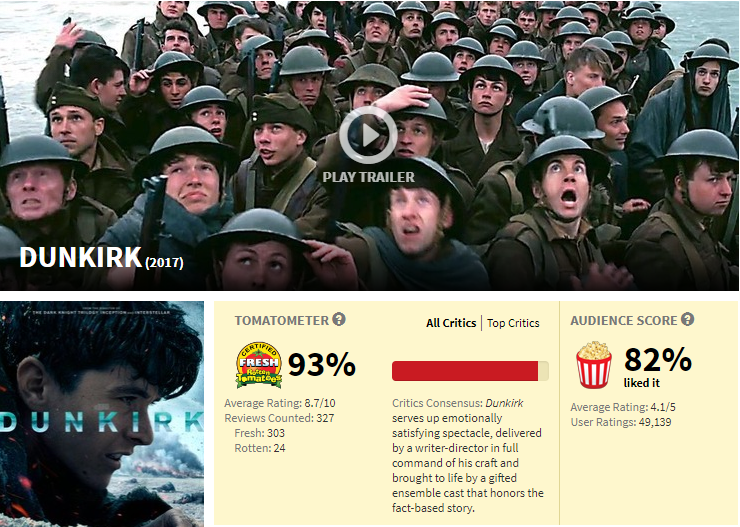Click the AUDIENCE SCORE heading

[624, 321]
